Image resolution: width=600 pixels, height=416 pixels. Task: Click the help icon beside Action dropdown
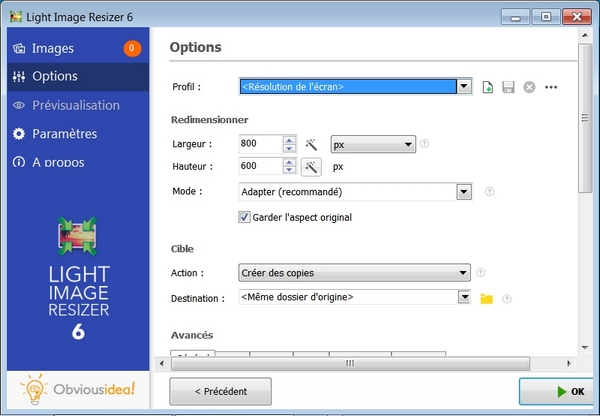[481, 272]
